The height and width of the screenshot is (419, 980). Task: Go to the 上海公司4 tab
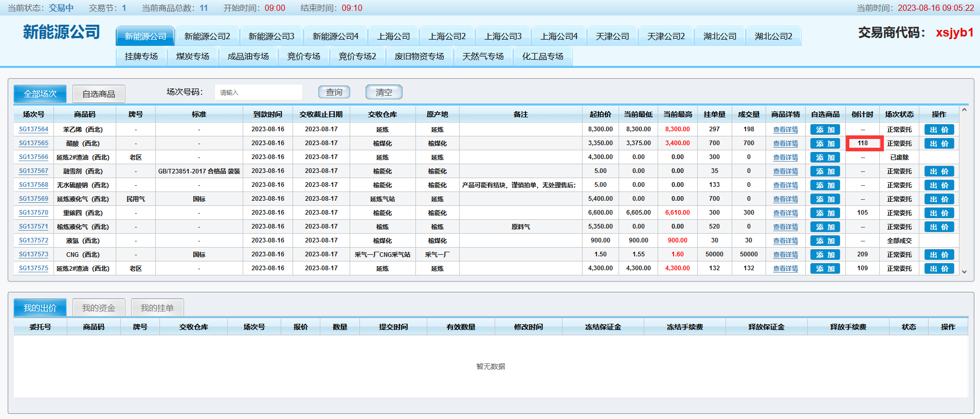click(559, 36)
